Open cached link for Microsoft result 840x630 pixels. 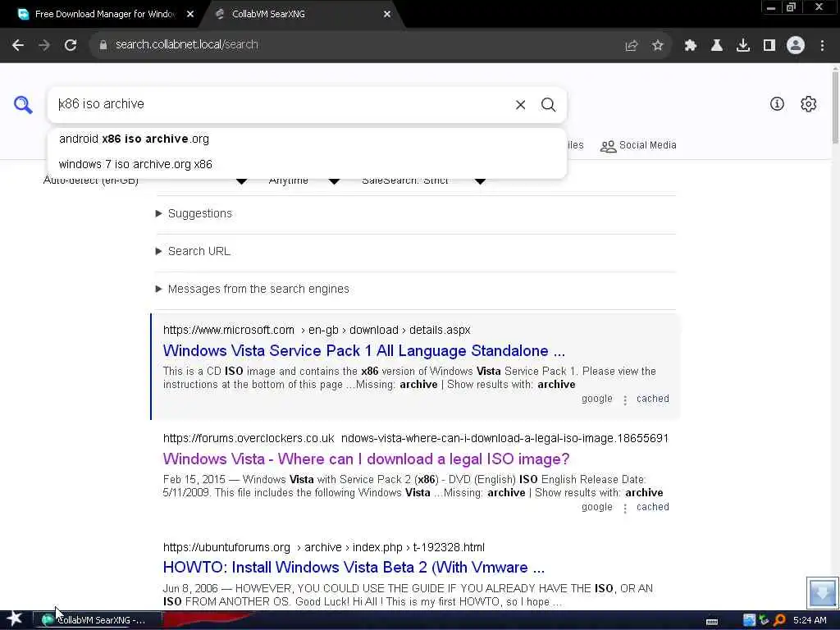(x=652, y=399)
